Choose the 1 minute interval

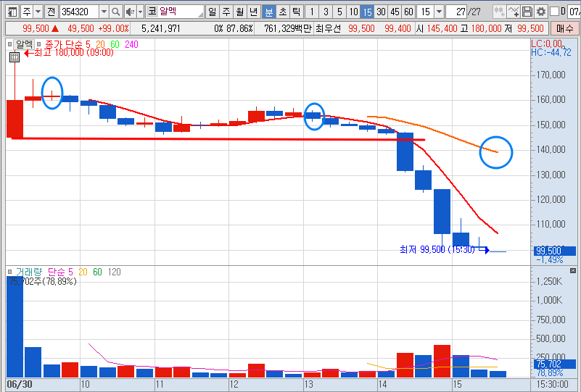(x=312, y=12)
